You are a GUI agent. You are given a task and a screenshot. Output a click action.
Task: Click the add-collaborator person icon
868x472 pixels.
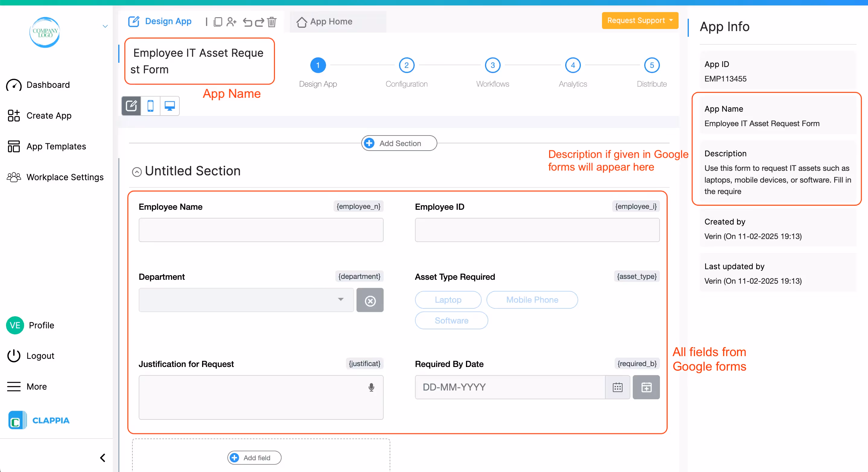pyautogui.click(x=232, y=21)
